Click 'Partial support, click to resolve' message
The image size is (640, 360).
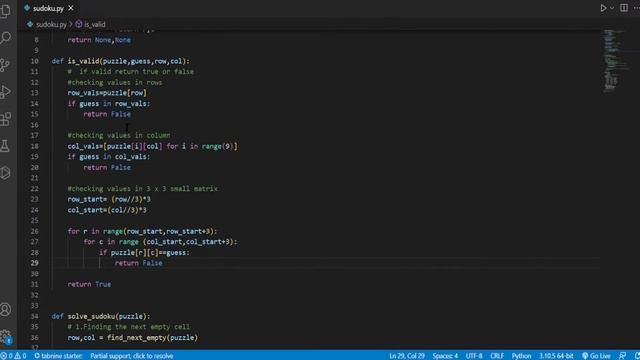click(x=131, y=356)
